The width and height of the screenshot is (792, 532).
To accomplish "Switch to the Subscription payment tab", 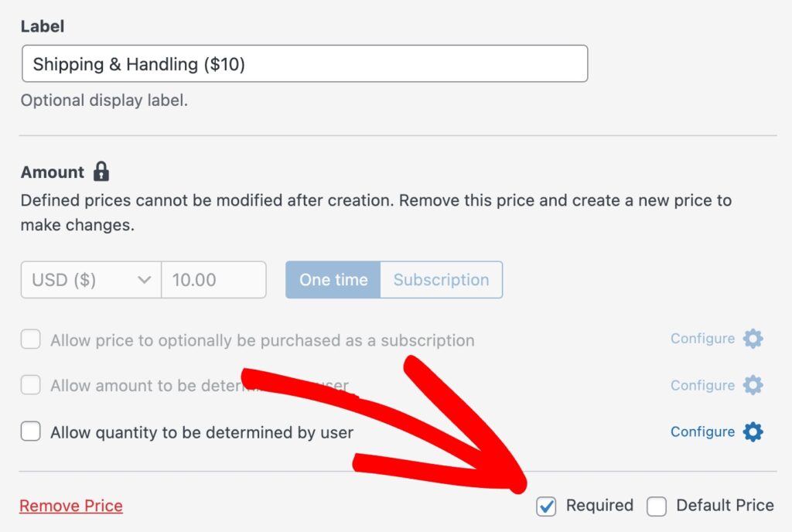I will (x=441, y=280).
